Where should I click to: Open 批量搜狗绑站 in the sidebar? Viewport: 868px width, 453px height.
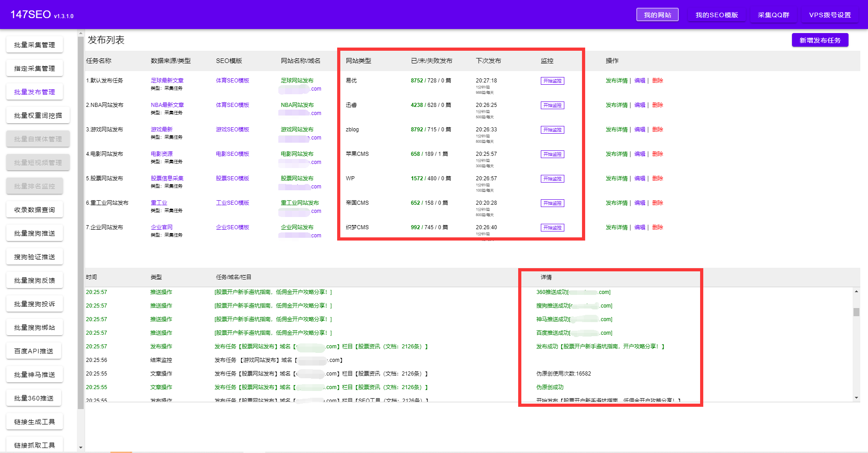click(x=34, y=328)
